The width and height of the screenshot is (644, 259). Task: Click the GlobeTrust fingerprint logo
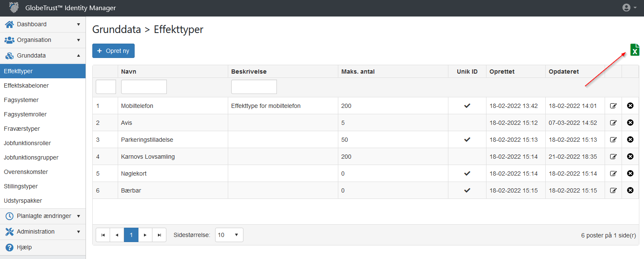[x=14, y=8]
